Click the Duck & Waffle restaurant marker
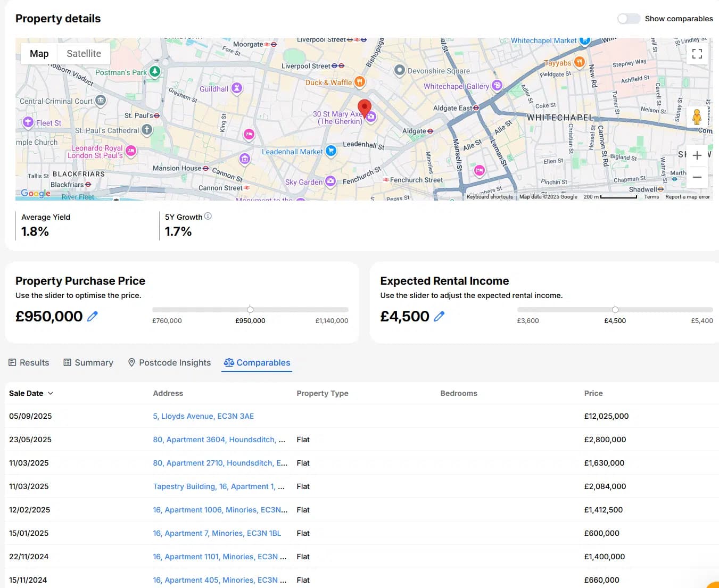Viewport: 719px width, 588px height. [360, 82]
